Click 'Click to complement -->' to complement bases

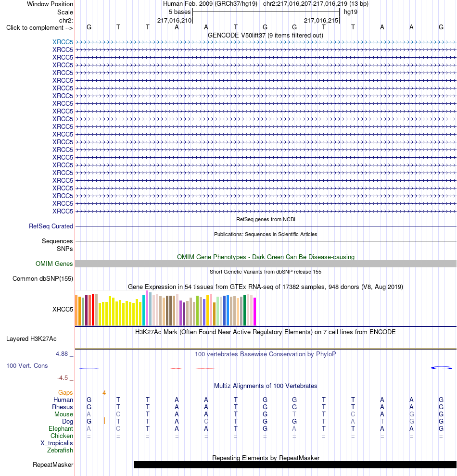point(39,27)
